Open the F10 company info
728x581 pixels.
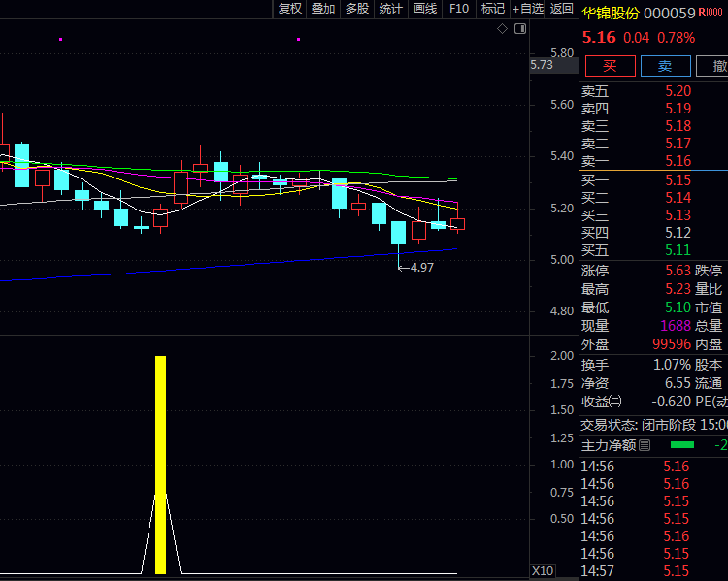tap(459, 9)
